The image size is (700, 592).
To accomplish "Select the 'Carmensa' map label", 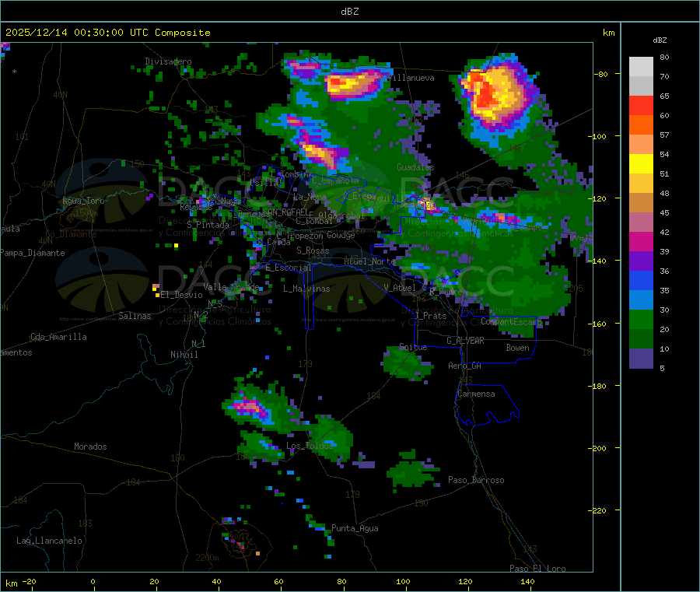I will (476, 394).
